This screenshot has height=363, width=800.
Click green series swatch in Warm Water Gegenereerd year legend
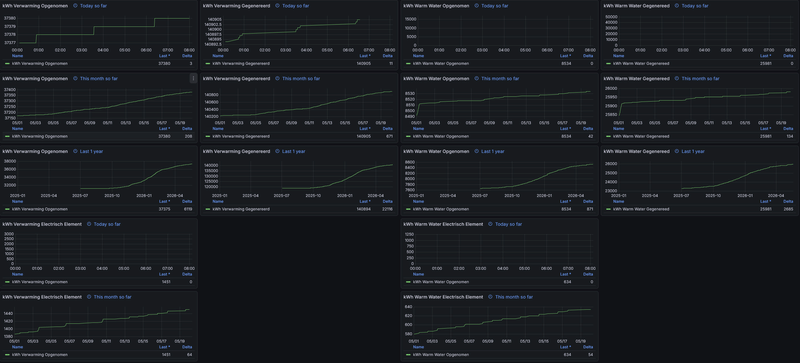click(x=608, y=209)
